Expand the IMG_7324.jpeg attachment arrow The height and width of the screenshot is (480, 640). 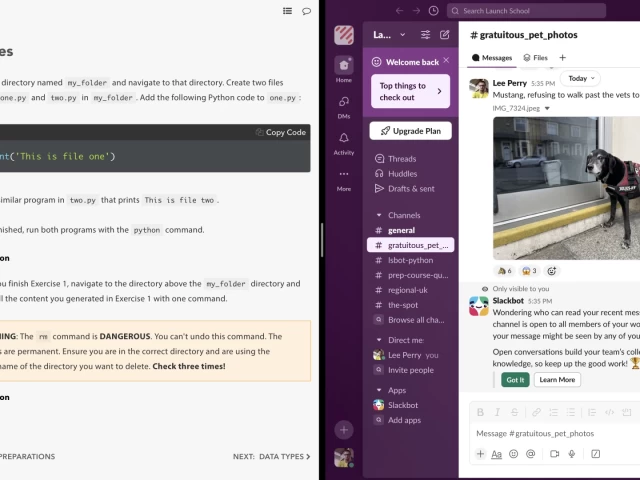(x=547, y=108)
